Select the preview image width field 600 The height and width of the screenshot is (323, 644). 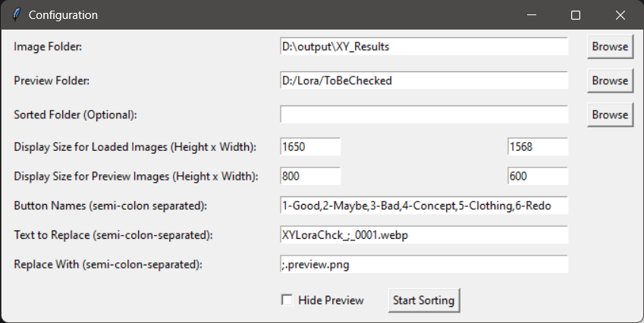coord(537,176)
